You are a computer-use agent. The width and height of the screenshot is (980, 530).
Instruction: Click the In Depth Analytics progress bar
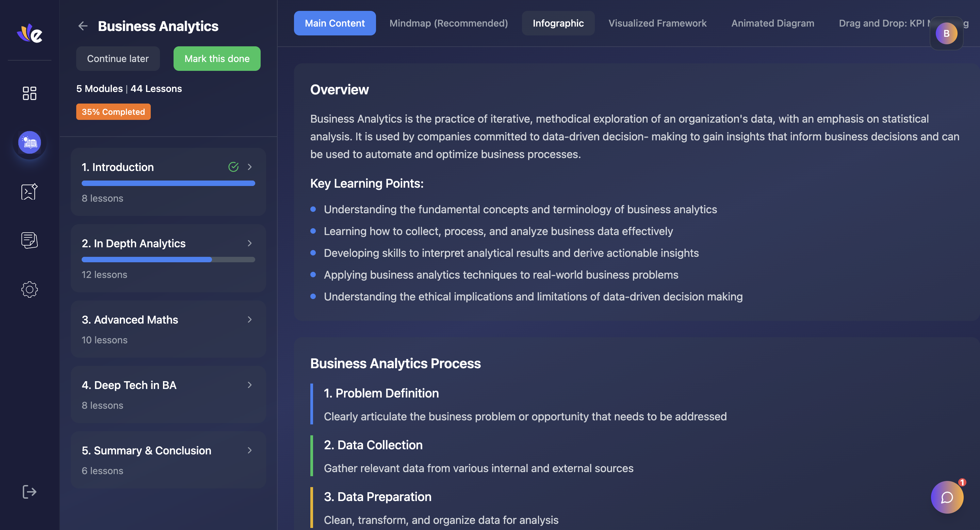[168, 260]
